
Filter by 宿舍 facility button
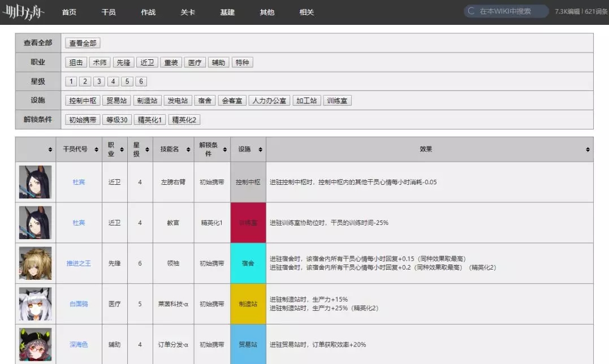pos(205,101)
